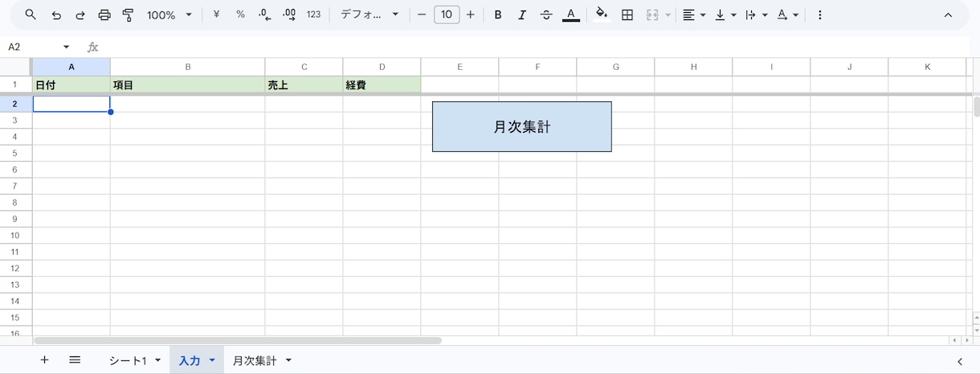980x374 pixels.
Task: Click the 経費 header cell
Action: [x=382, y=84]
